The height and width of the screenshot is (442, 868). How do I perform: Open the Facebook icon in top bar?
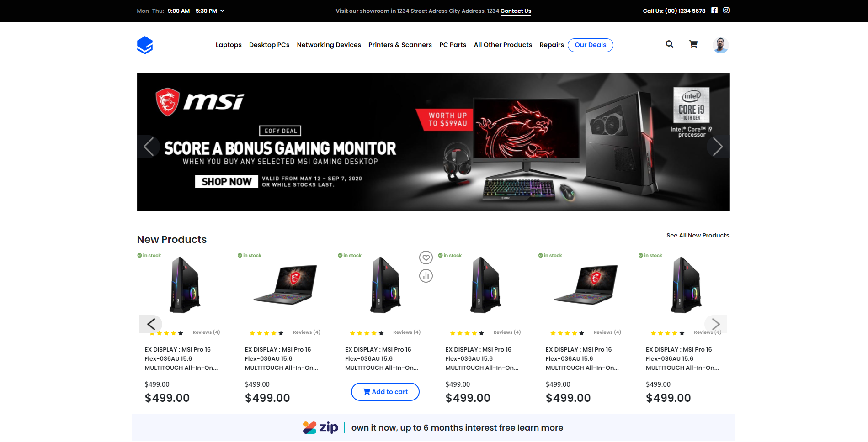714,10
